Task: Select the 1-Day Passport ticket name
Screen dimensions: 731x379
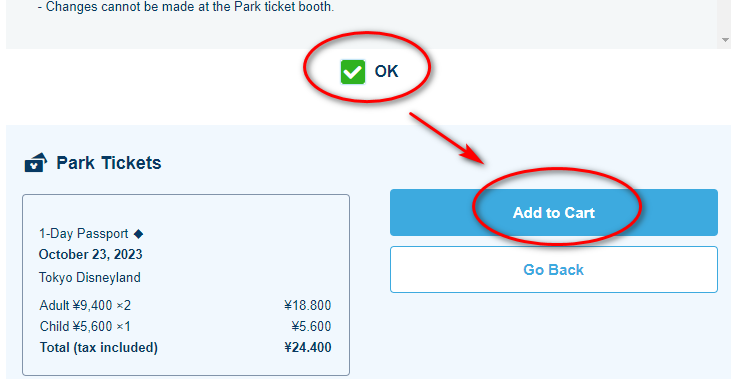Action: click(83, 234)
